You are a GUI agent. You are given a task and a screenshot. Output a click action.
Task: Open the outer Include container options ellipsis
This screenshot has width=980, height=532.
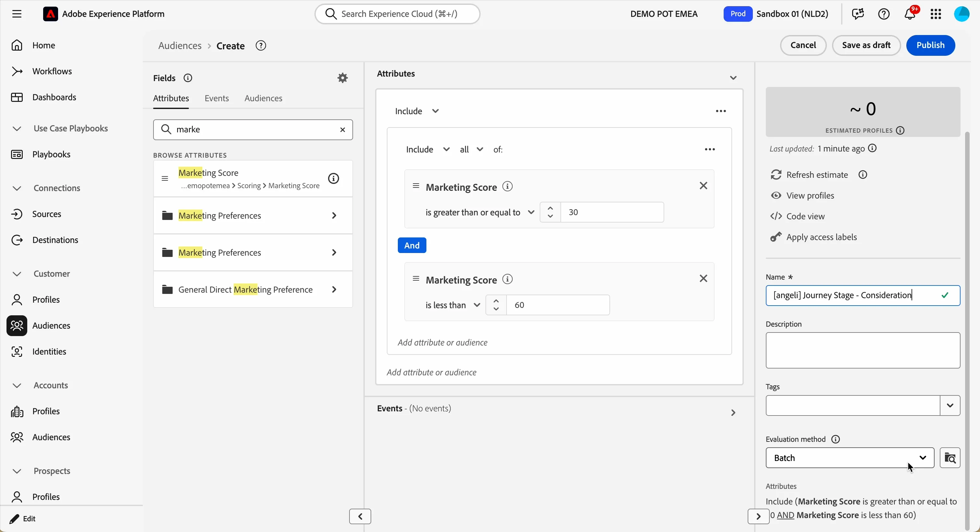coord(721,111)
